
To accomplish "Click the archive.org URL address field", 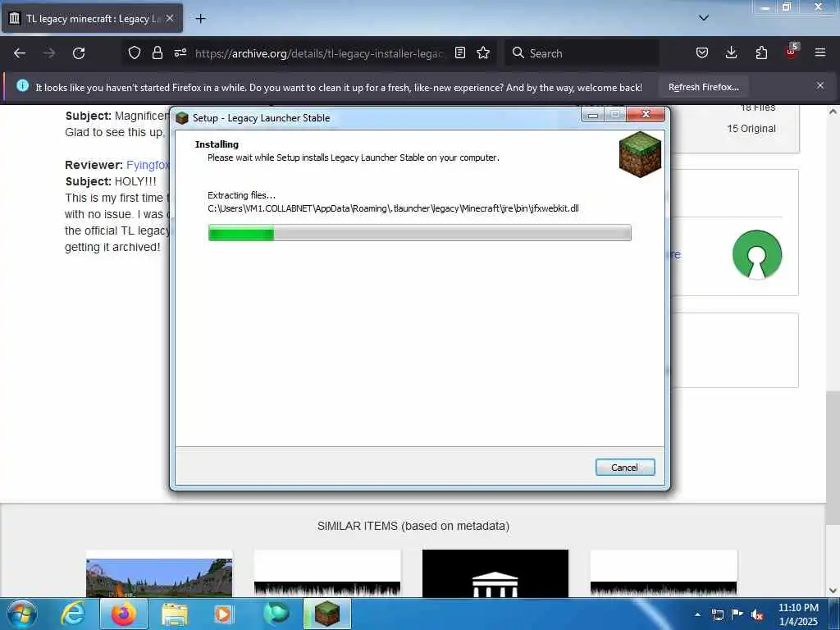I will point(319,53).
